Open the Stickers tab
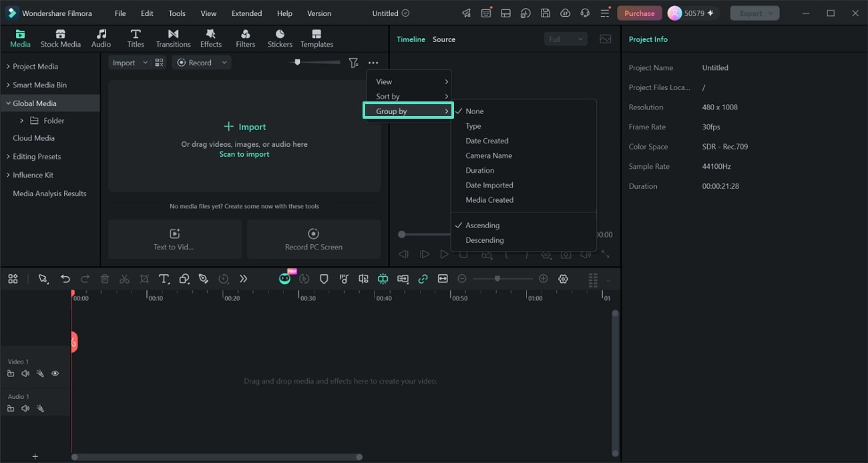Image resolution: width=868 pixels, height=463 pixels. [280, 39]
